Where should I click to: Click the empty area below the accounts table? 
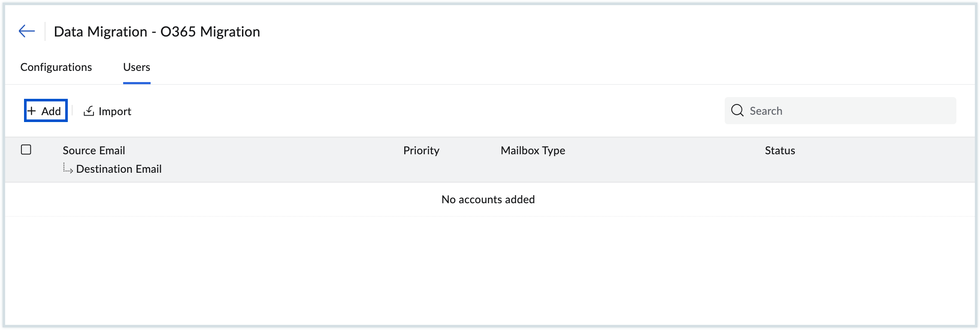pyautogui.click(x=489, y=271)
